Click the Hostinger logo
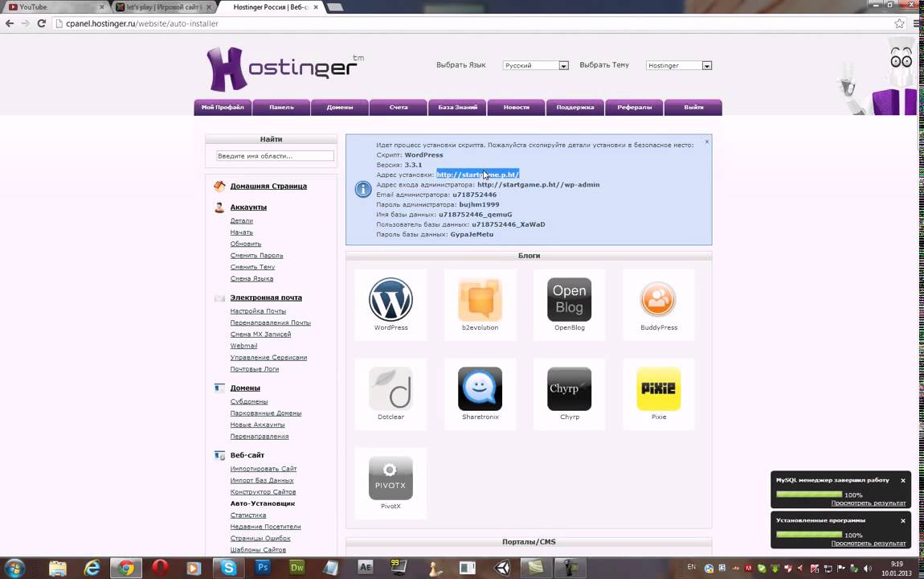 [284, 69]
